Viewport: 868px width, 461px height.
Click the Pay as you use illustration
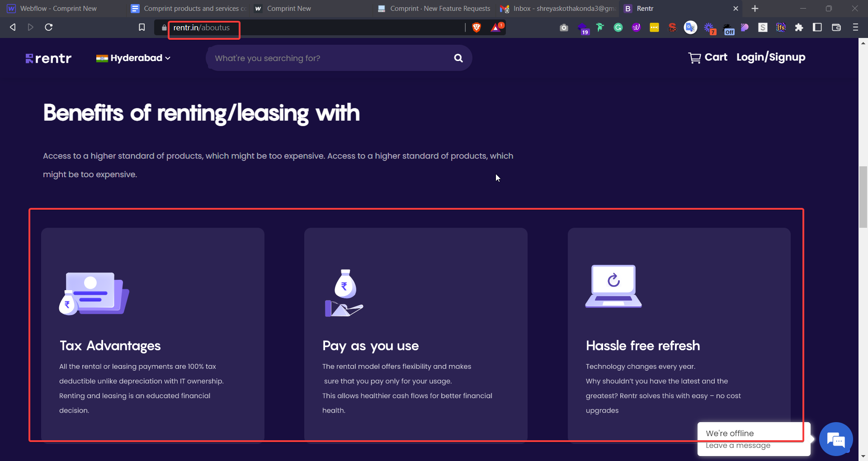point(344,293)
